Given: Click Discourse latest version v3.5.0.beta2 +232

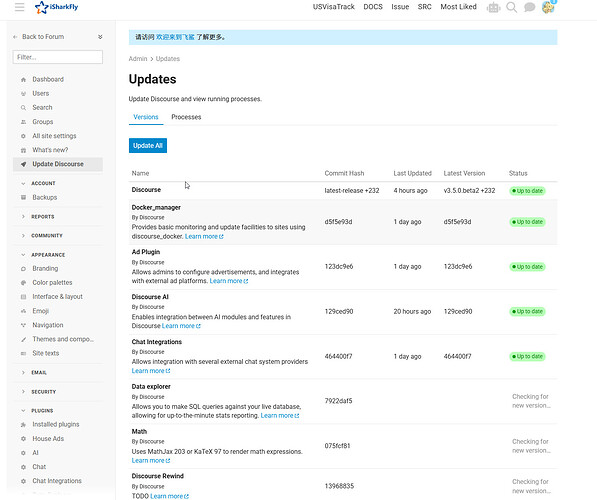Looking at the screenshot, I should pos(469,191).
